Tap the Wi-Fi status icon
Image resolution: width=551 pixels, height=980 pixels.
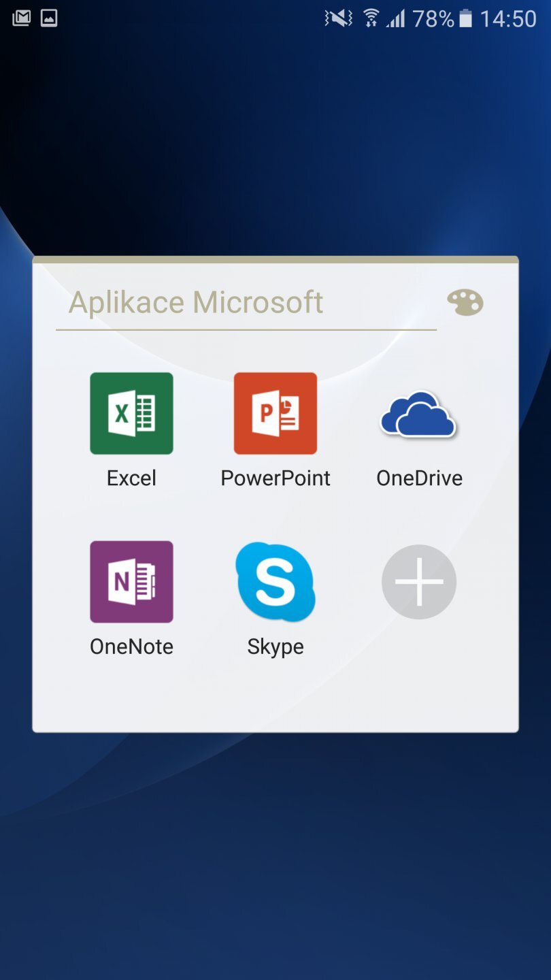click(371, 18)
